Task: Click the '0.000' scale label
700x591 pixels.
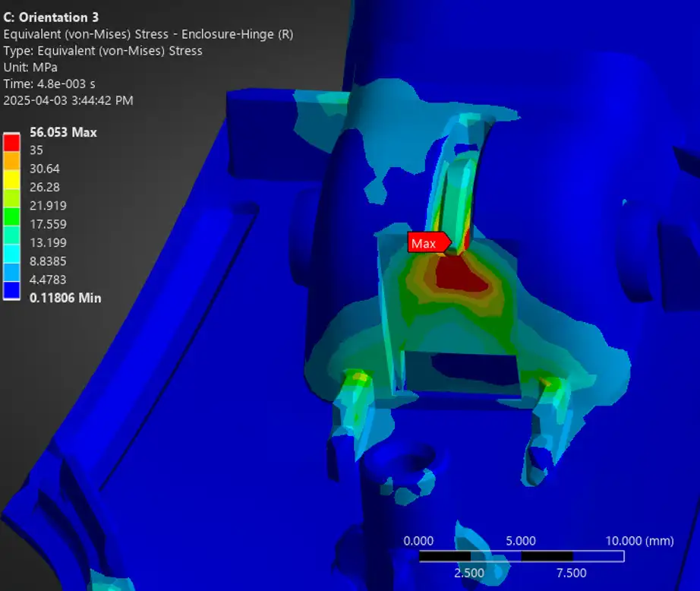Action: coord(418,541)
